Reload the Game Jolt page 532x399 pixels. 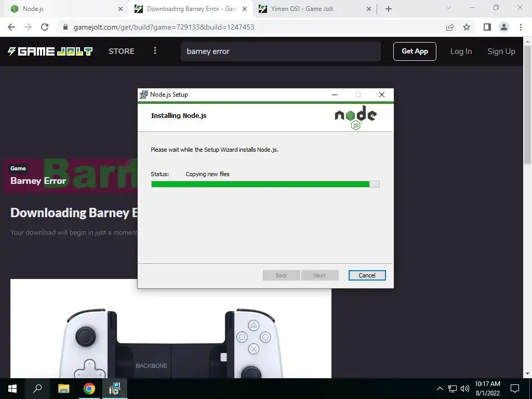pos(45,27)
